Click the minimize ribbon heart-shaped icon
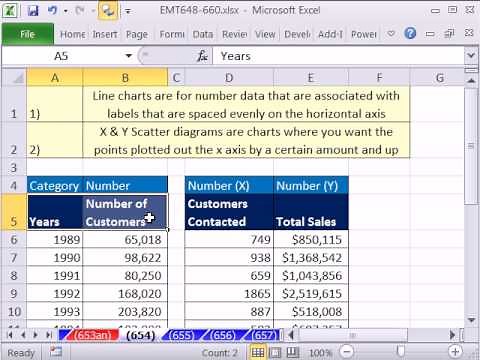Screen dimensions: 480x360 391,33
